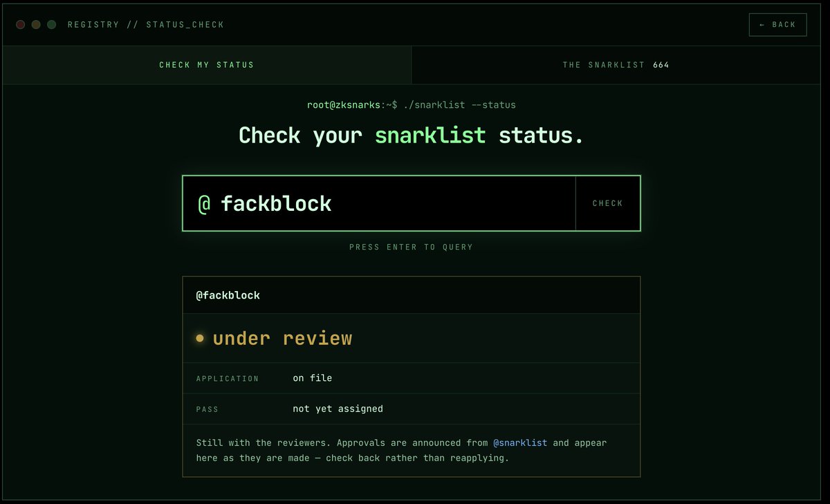Image resolution: width=830 pixels, height=504 pixels.
Task: Click the PRESS ENTER TO QUERY hint
Action: pos(412,247)
